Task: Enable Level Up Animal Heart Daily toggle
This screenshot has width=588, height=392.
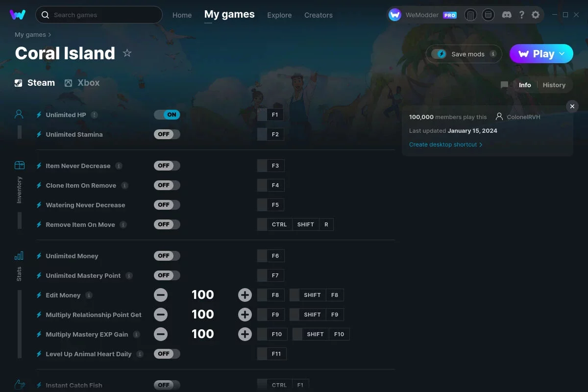Action: pyautogui.click(x=167, y=354)
